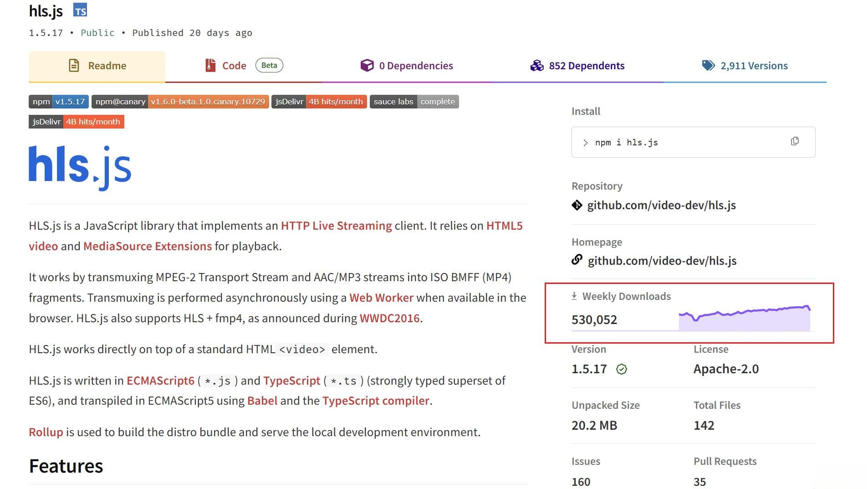Open the WWDC2016 link
Screen dimensions: 868x489
tap(389, 319)
